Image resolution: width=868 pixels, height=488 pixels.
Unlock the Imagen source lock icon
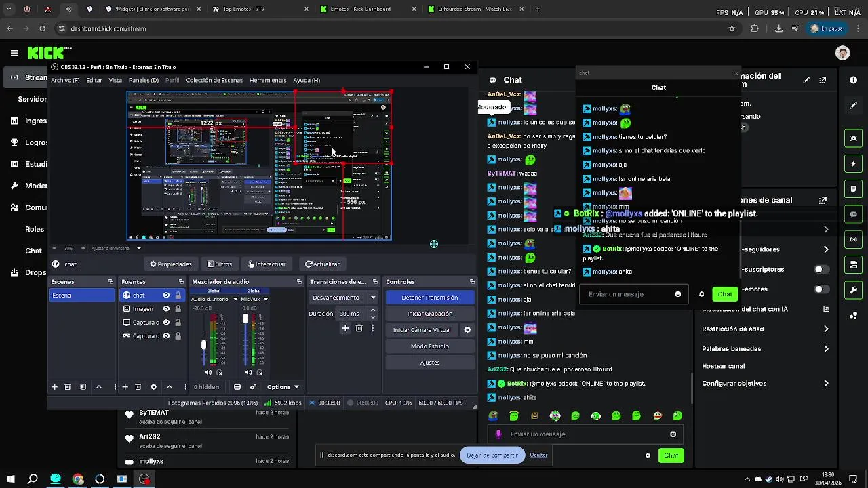click(178, 309)
